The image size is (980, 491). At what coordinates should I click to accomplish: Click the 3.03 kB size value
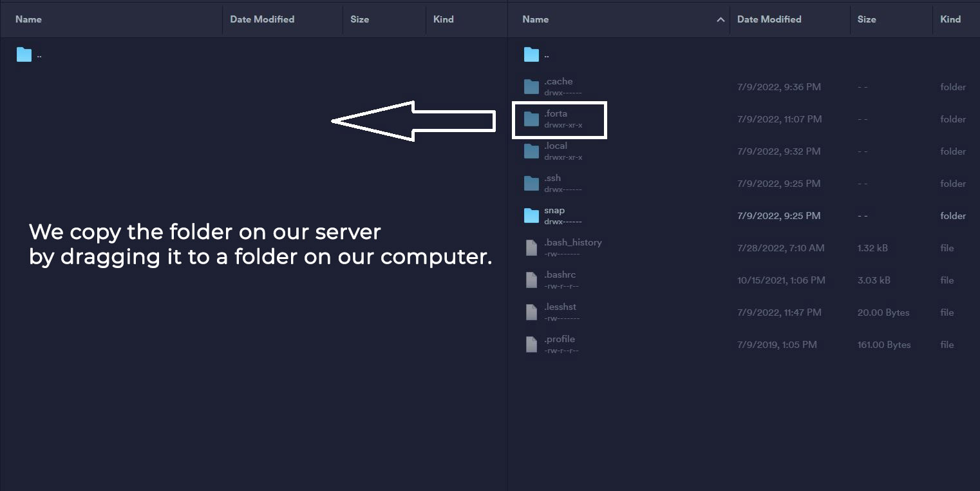(874, 280)
